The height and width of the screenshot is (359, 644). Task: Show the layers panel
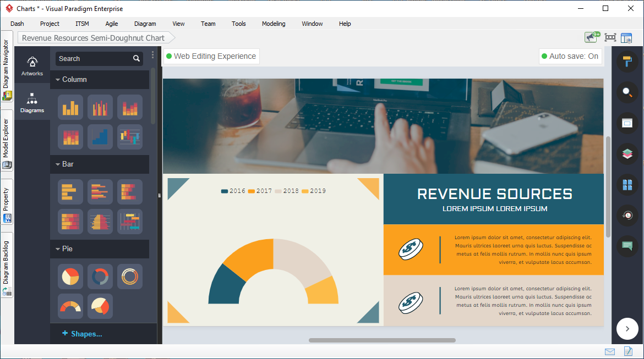pyautogui.click(x=627, y=154)
